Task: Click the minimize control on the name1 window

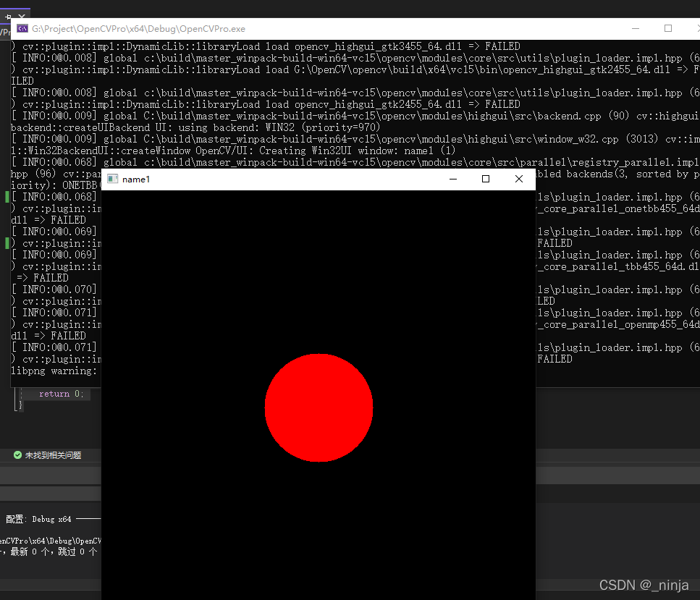Action: pyautogui.click(x=453, y=179)
